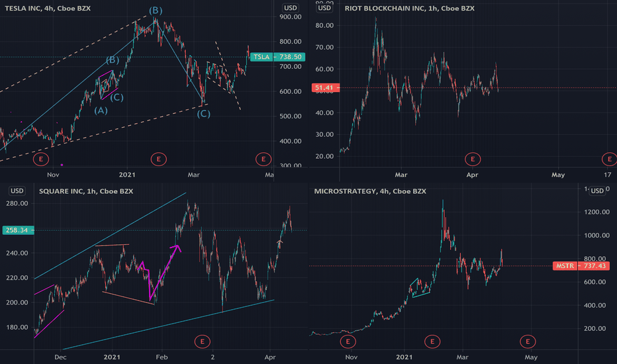Click May on Riot Blockchain time axis
The height and width of the screenshot is (364, 617).
pyautogui.click(x=558, y=175)
